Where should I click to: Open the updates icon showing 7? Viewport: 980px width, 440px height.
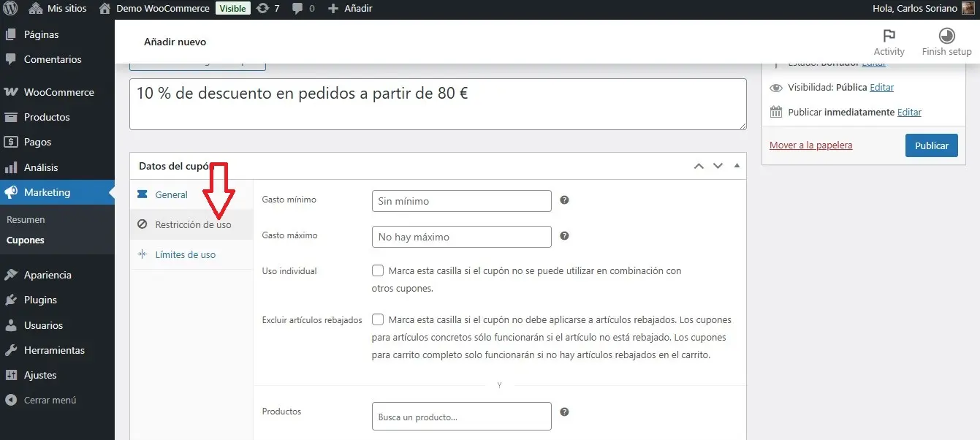tap(268, 9)
